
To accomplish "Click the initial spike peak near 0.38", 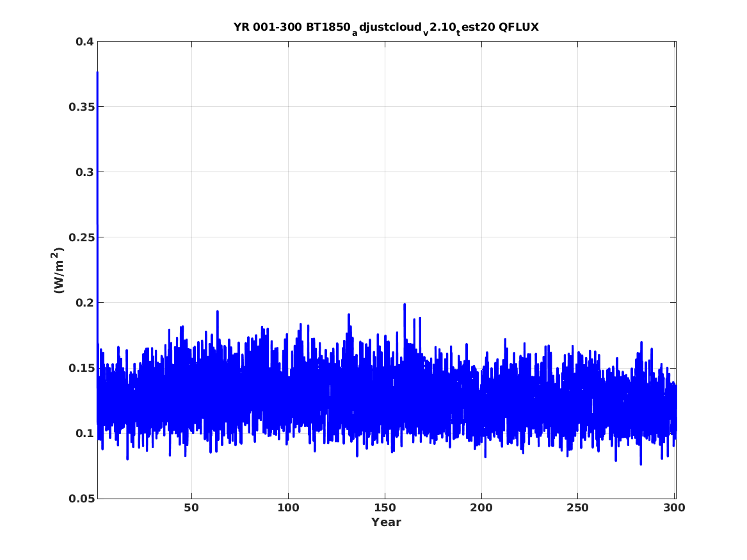I will click(98, 73).
